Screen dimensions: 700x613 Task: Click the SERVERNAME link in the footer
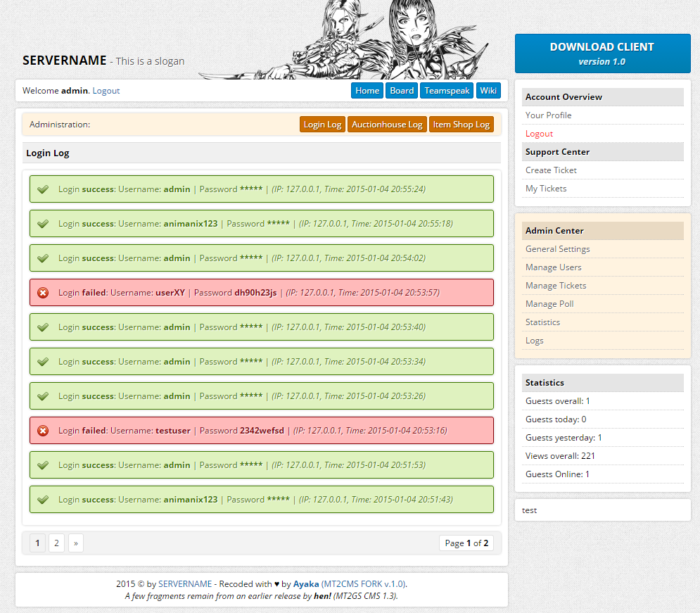(185, 584)
